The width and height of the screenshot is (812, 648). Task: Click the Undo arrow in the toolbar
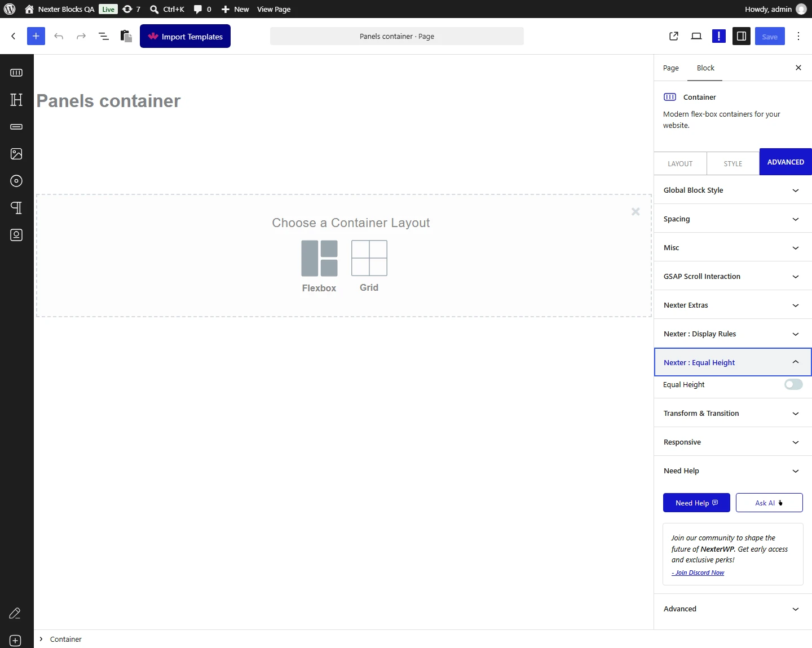click(59, 36)
